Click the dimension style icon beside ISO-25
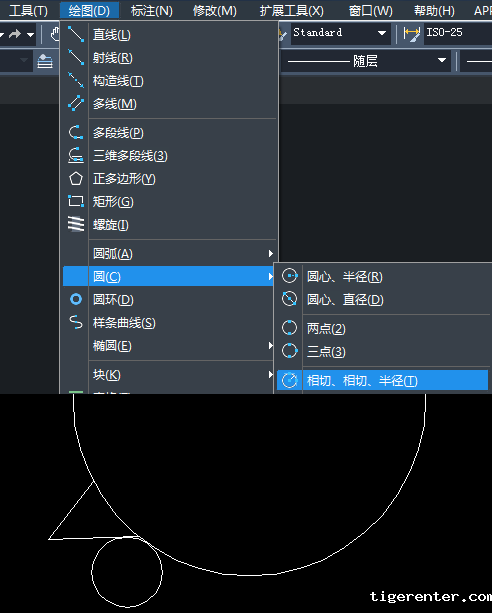492x613 pixels. click(411, 34)
